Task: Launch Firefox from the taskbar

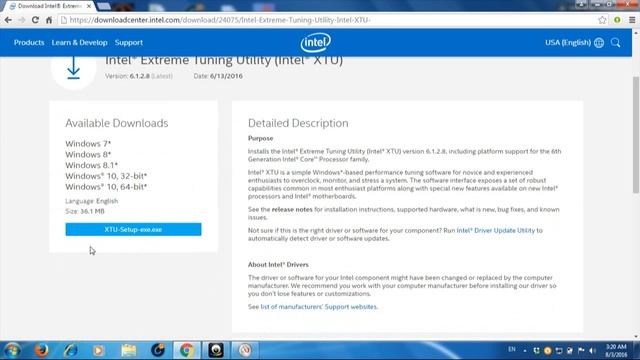Action: tap(41, 350)
